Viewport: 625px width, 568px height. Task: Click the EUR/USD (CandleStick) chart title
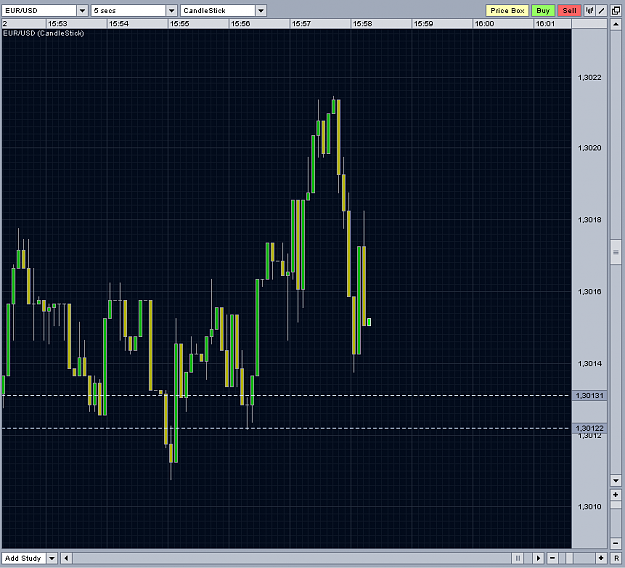43,33
